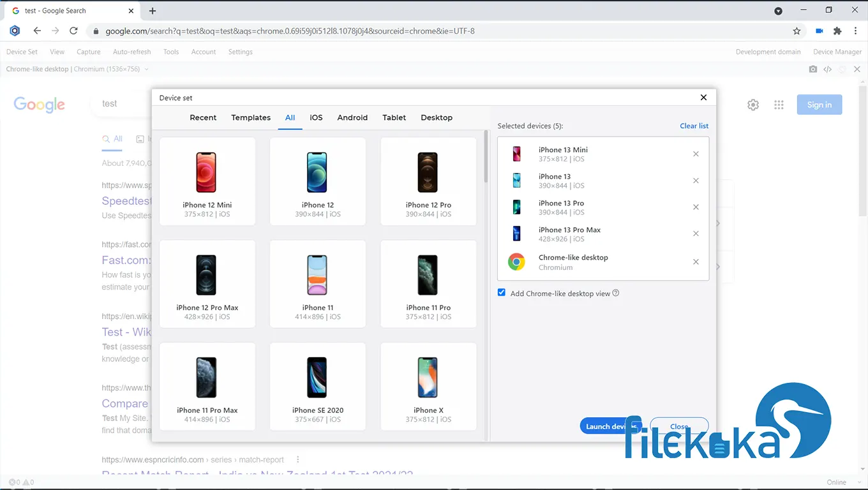
Task: Click the Chrome icon in selected devices list
Action: click(x=516, y=262)
